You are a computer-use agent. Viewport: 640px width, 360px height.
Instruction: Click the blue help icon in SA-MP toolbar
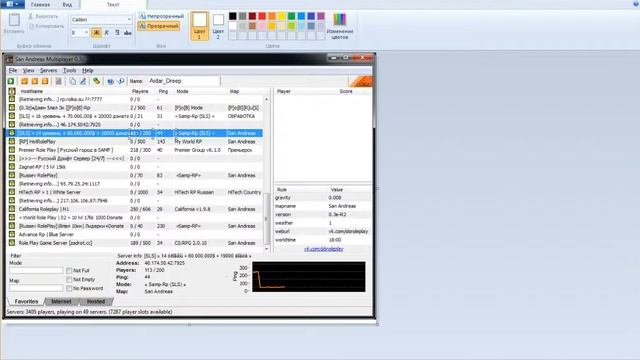110,81
